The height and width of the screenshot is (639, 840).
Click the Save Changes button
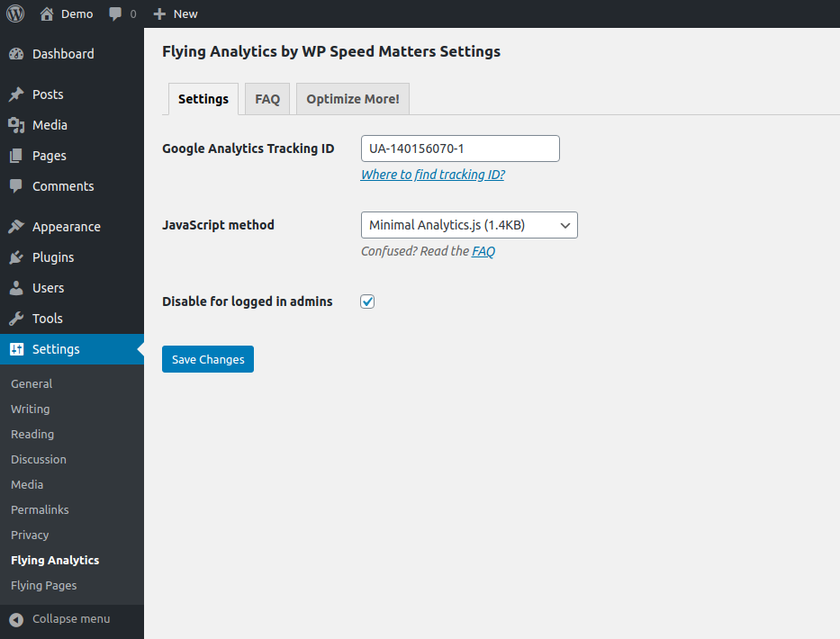point(207,358)
